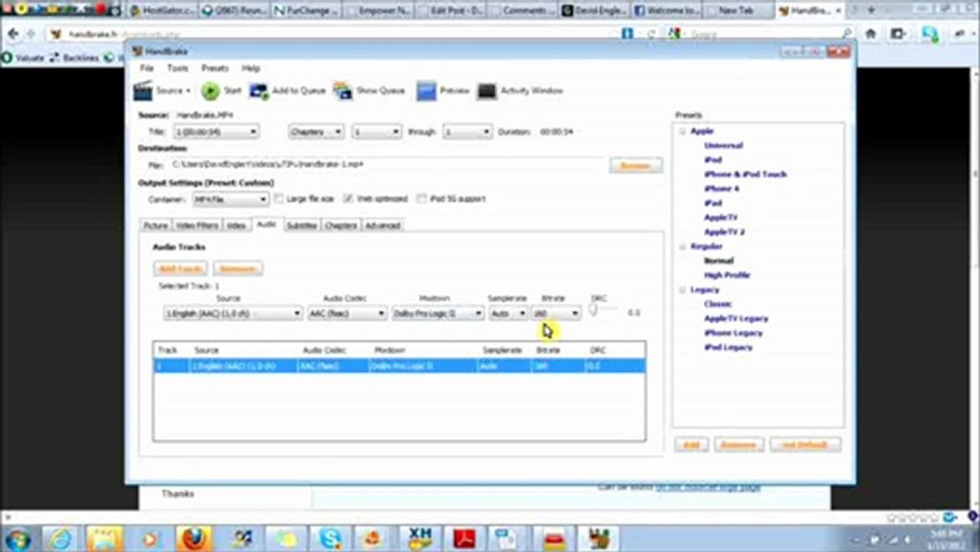Open the File menu
Viewport: 980px width, 552px height.
146,68
